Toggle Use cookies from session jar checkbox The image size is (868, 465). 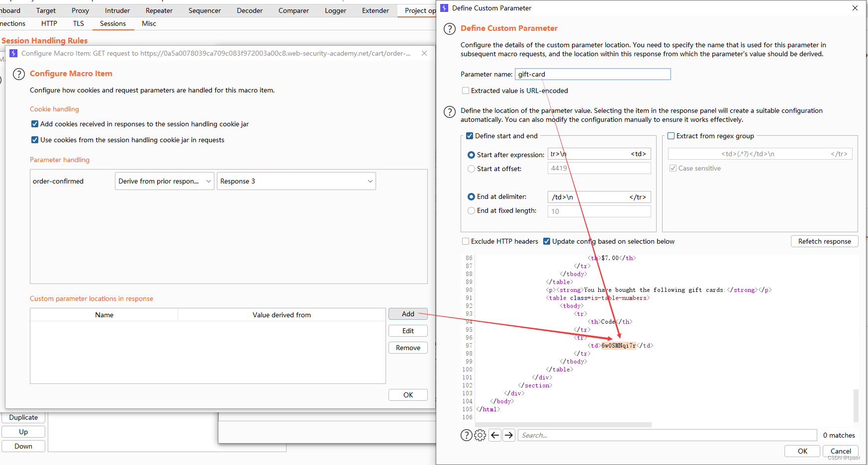coord(35,140)
